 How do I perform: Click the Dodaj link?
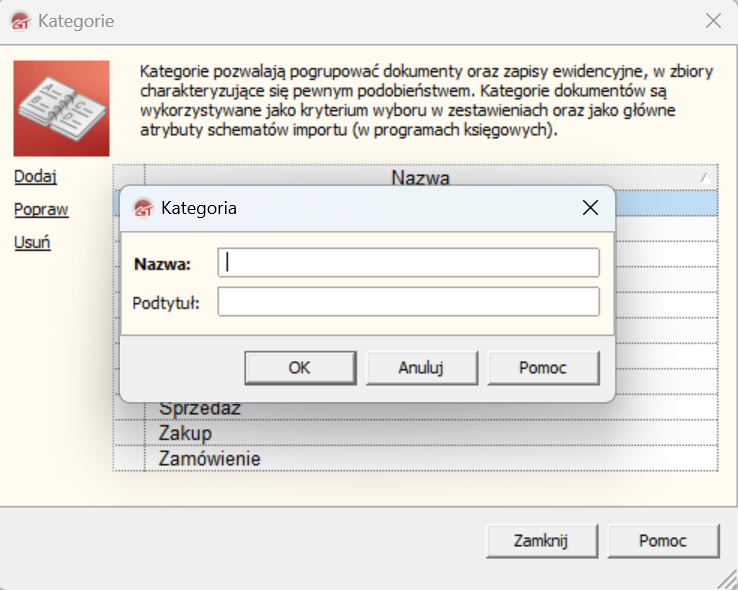[x=35, y=176]
